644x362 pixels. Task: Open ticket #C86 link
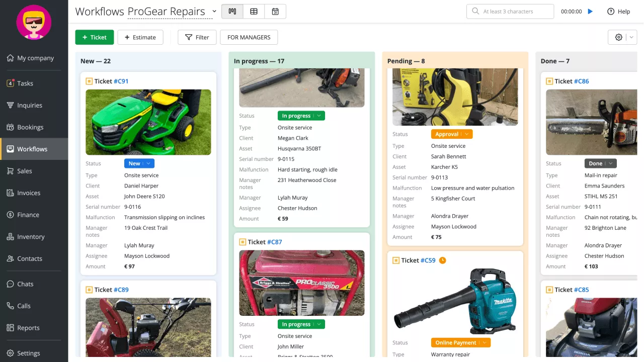[581, 81]
